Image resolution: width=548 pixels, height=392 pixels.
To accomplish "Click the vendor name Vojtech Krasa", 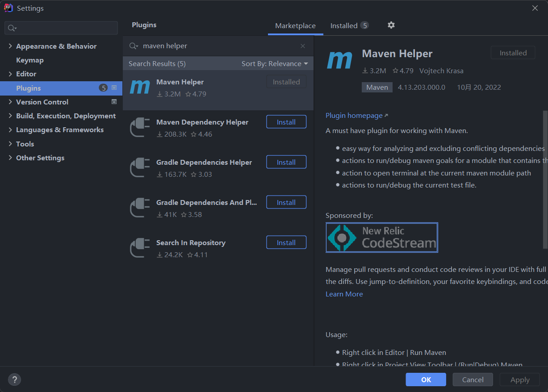I will pyautogui.click(x=441, y=71).
